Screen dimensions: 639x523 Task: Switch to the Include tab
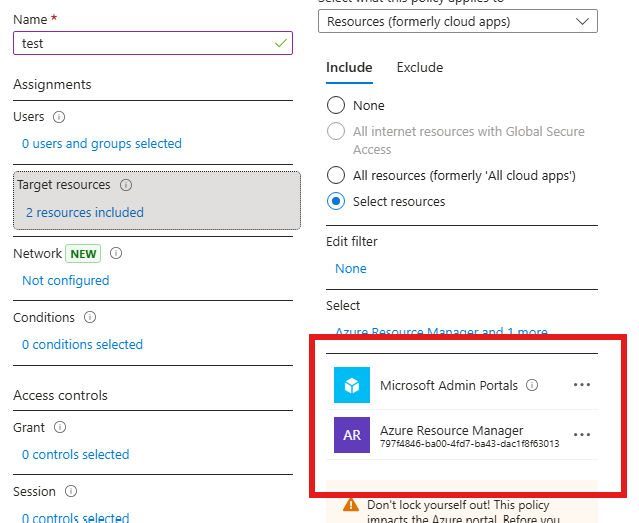pos(349,68)
